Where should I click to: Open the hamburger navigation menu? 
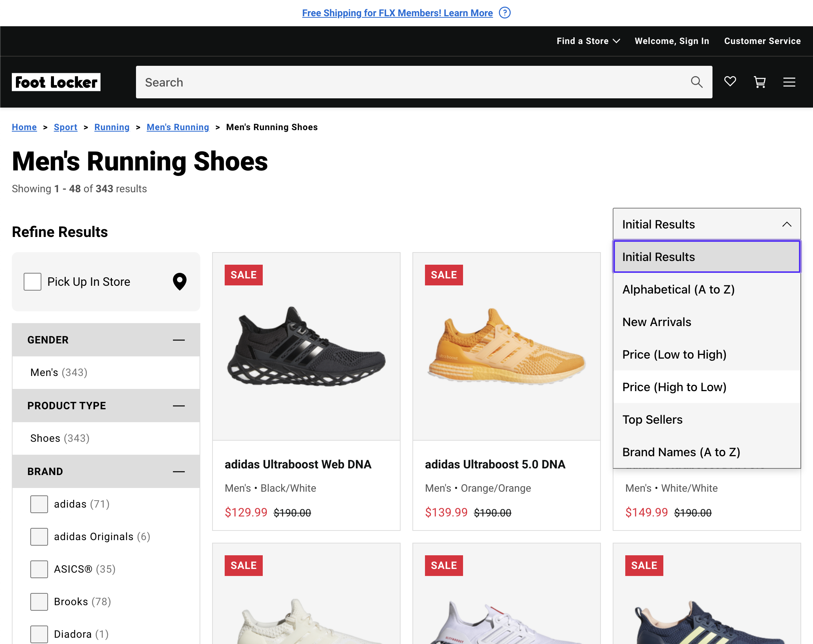(x=789, y=82)
